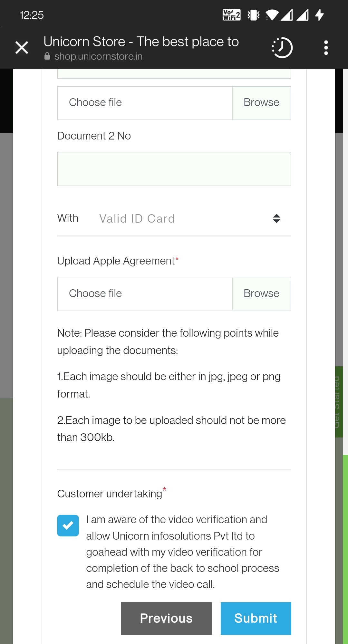Image resolution: width=348 pixels, height=644 pixels.
Task: Click the dropdown up-down arrow indicator
Action: pos(276,218)
